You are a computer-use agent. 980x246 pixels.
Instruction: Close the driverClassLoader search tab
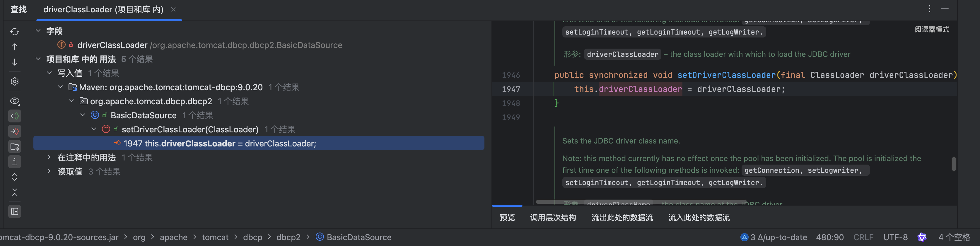pyautogui.click(x=173, y=9)
